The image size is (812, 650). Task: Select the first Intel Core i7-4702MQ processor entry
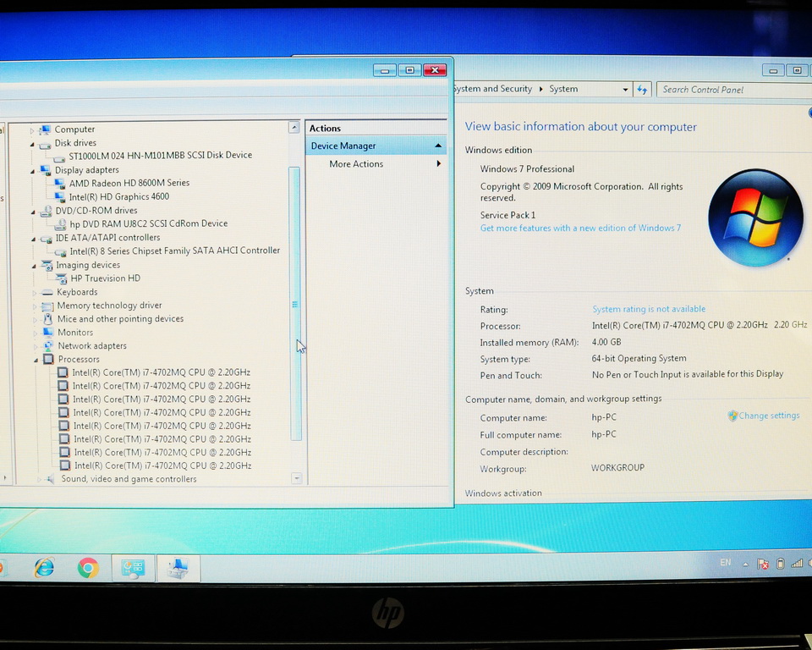coord(161,372)
